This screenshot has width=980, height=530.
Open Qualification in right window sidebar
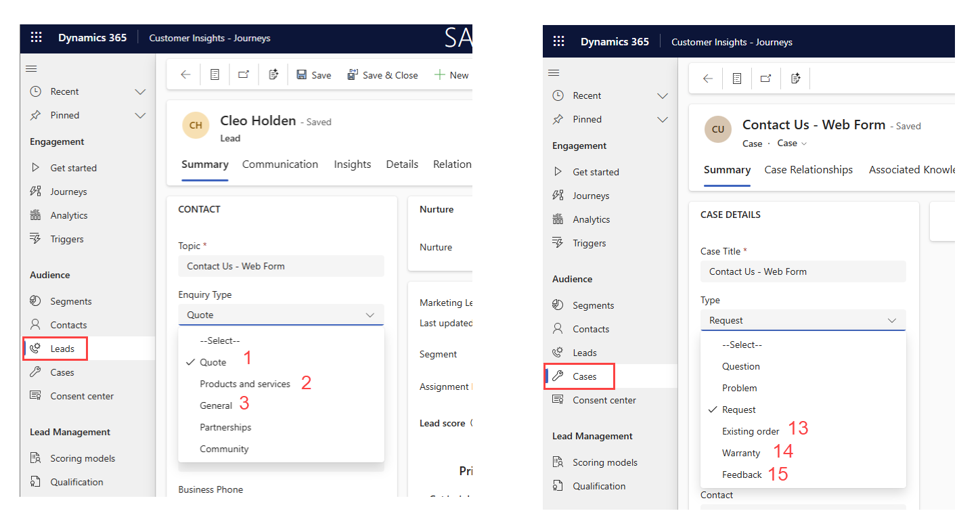pos(599,486)
